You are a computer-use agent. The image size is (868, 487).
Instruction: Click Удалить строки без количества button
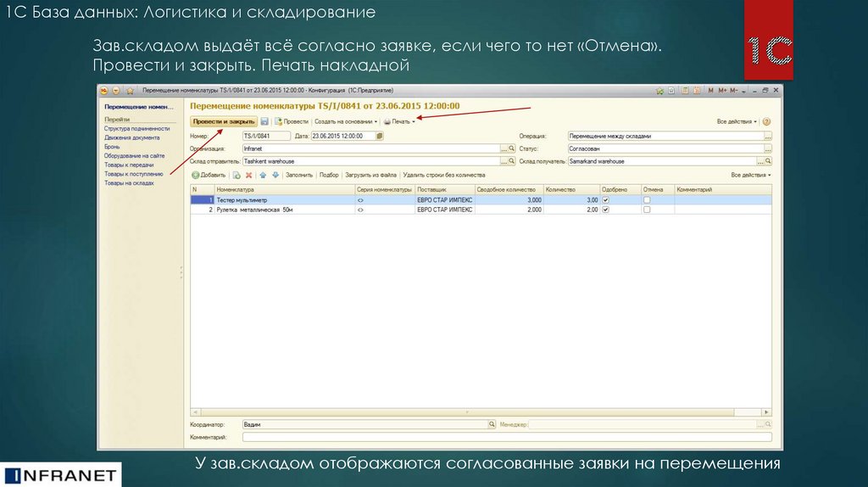coord(444,175)
